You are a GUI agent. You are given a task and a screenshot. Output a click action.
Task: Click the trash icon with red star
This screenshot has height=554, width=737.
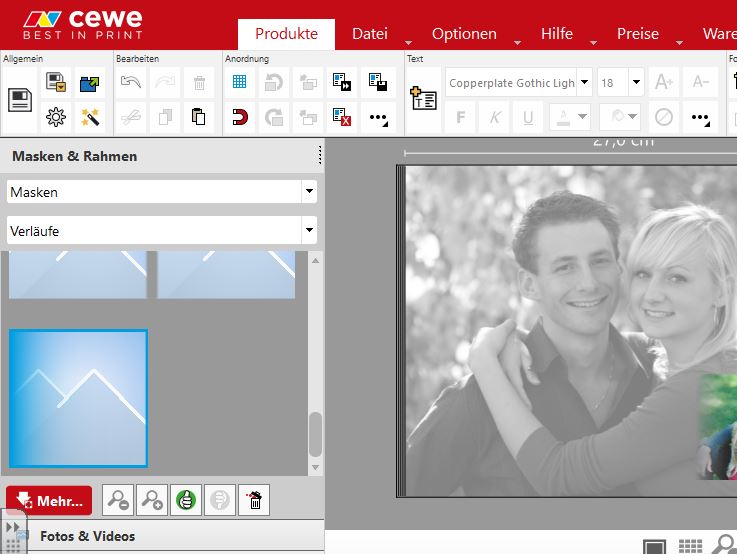click(x=254, y=500)
